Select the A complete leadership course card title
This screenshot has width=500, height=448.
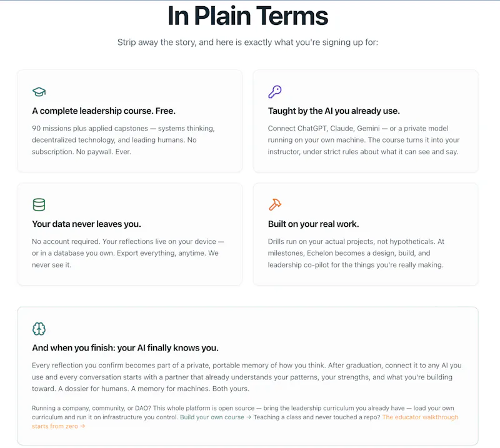click(104, 111)
